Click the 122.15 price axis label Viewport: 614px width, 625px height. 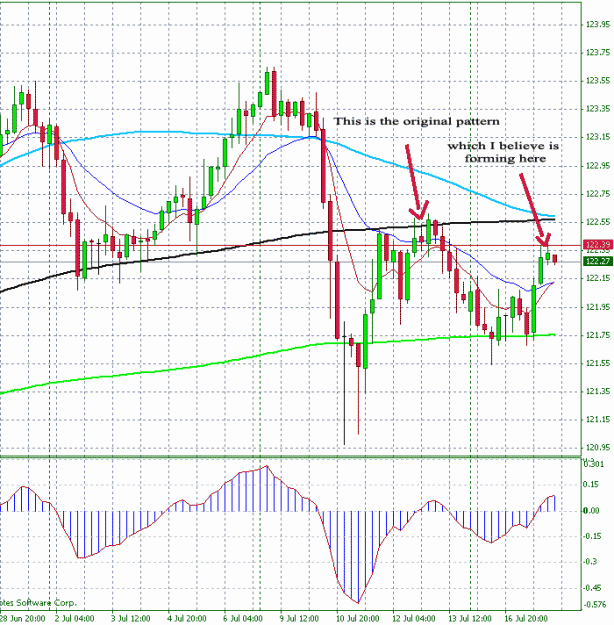pyautogui.click(x=598, y=278)
